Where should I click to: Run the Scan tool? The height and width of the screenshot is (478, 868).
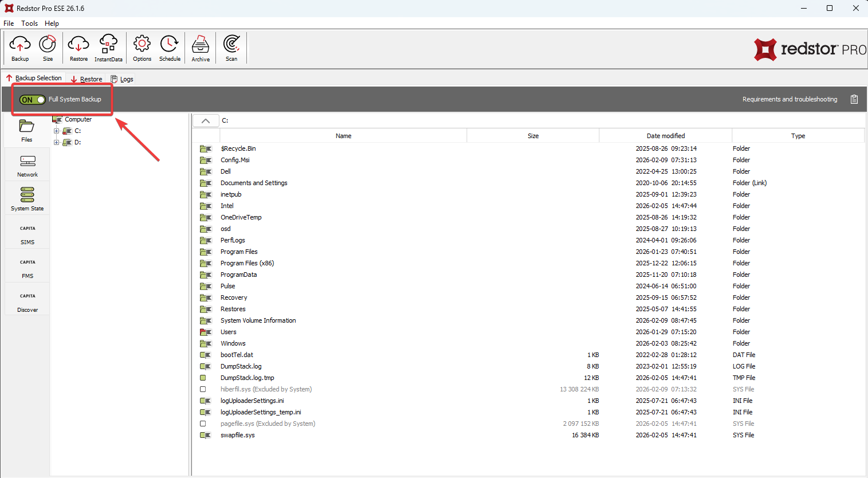tap(231, 48)
